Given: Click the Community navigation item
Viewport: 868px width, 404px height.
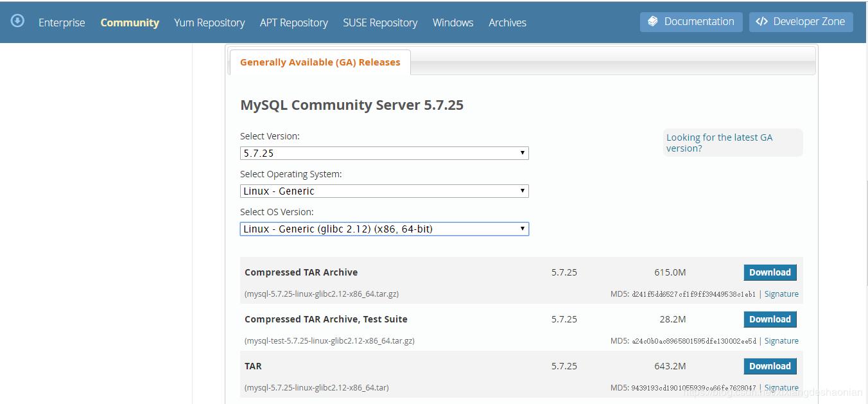Looking at the screenshot, I should click(130, 22).
